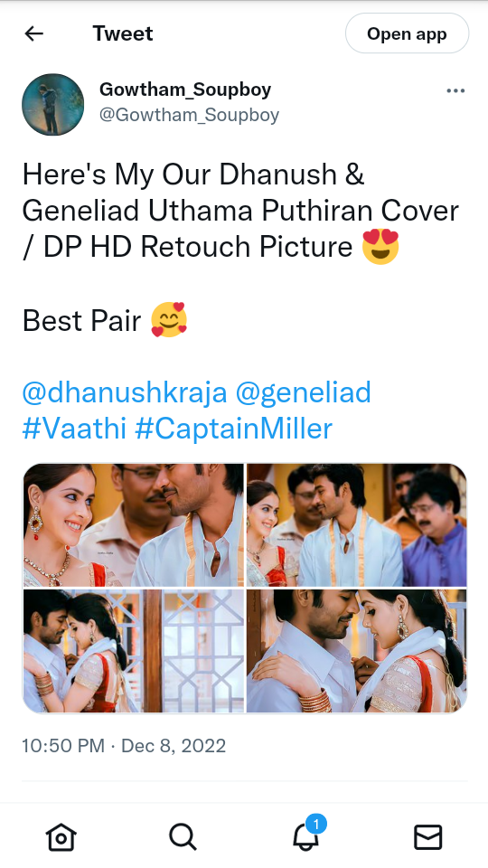The width and height of the screenshot is (488, 868).
Task: Open the @geneliad mention
Action: (x=304, y=392)
